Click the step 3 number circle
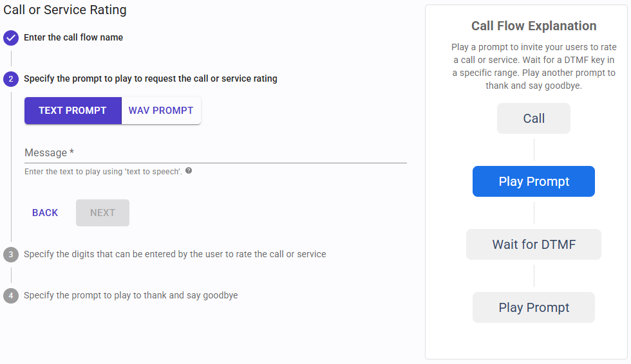The width and height of the screenshot is (631, 364). pyautogui.click(x=10, y=255)
